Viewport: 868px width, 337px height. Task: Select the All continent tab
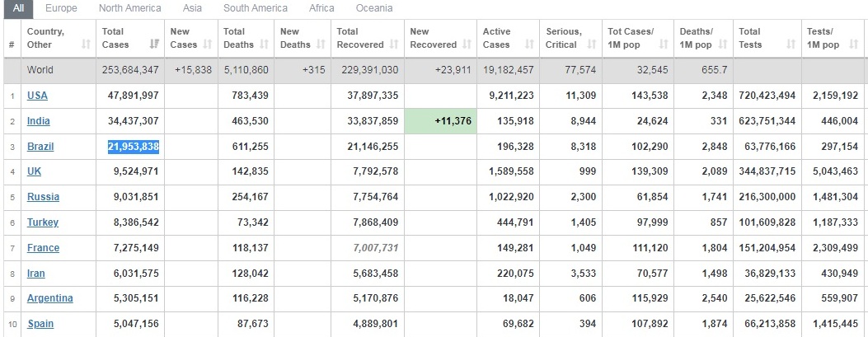pyautogui.click(x=18, y=9)
